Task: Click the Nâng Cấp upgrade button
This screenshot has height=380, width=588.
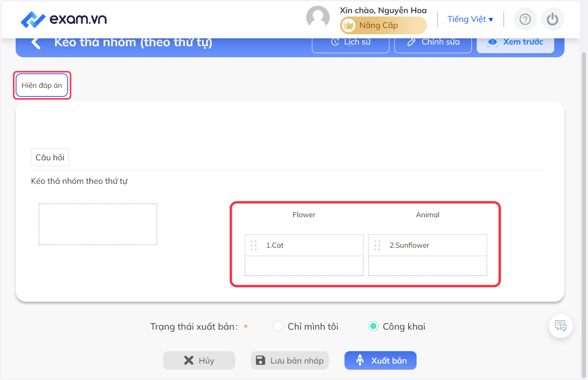Action: click(383, 25)
